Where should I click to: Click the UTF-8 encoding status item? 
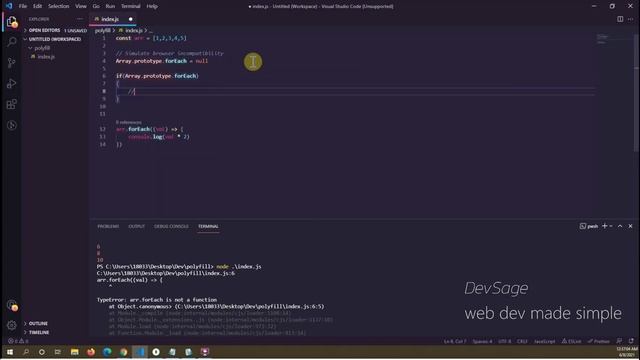click(x=505, y=341)
